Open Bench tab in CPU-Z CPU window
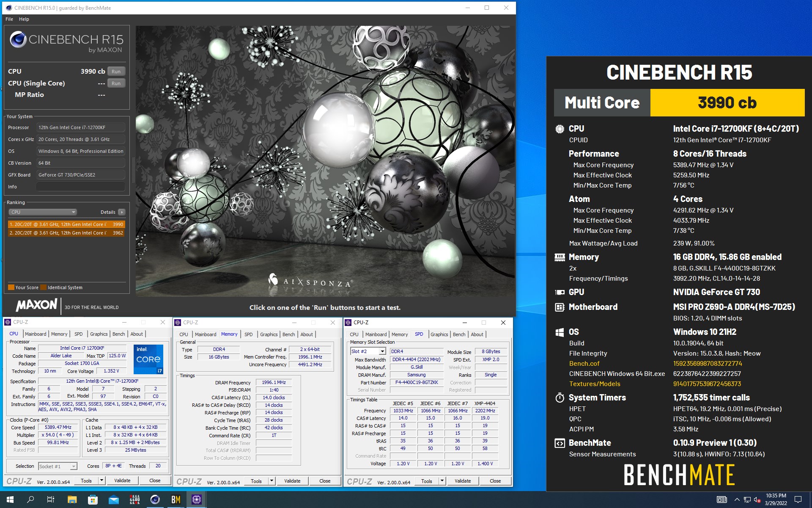Screen dimensions: 812x508 119,334
